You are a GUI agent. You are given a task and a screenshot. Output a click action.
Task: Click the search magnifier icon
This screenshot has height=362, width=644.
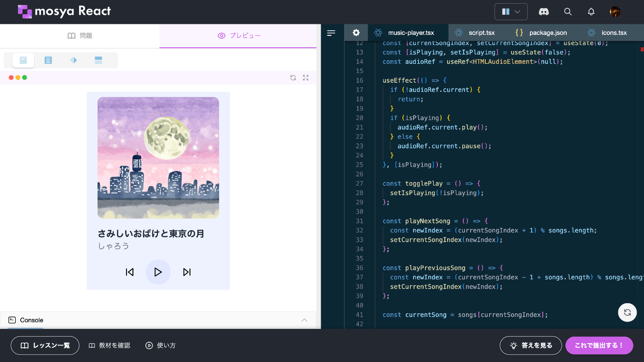pyautogui.click(x=568, y=12)
